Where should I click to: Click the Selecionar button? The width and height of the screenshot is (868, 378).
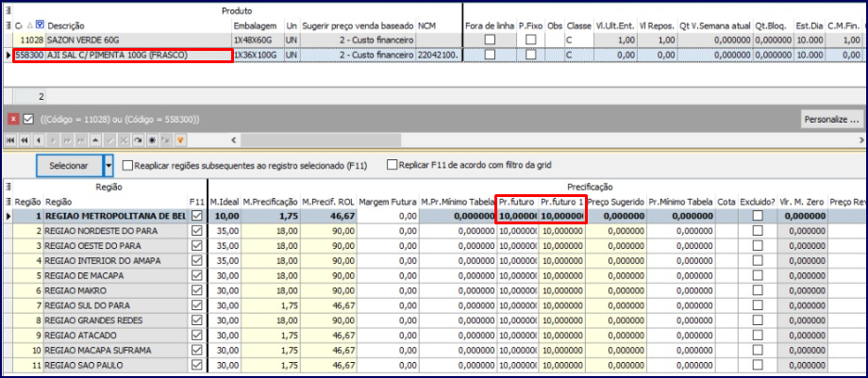pyautogui.click(x=70, y=166)
